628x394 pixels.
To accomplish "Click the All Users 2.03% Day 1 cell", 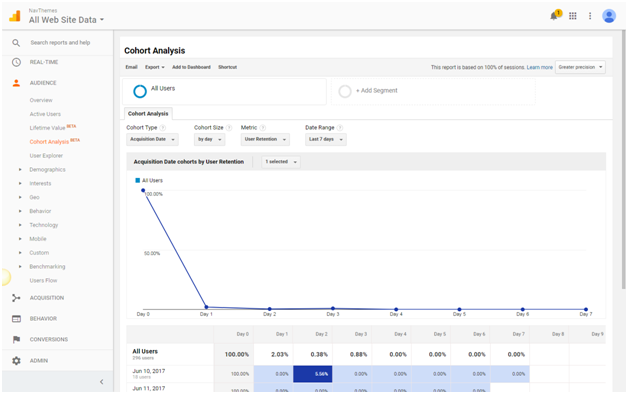I will tap(273, 354).
